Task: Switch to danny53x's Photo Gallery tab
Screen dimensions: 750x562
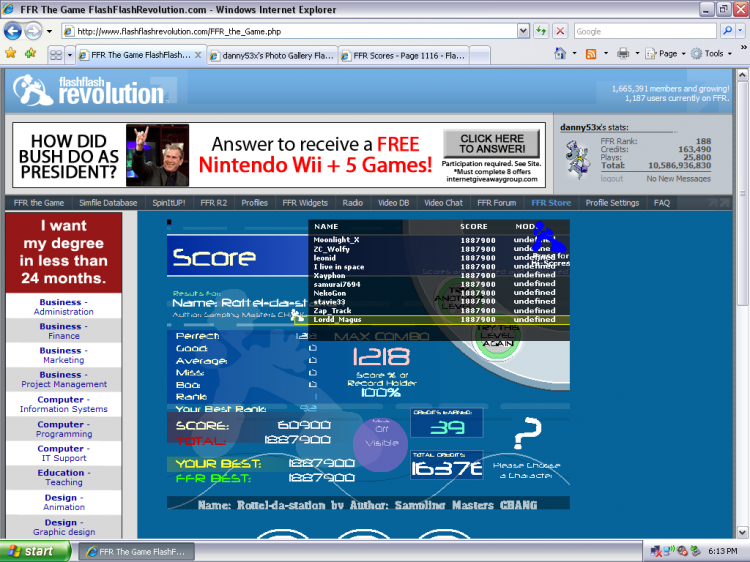Action: click(273, 55)
